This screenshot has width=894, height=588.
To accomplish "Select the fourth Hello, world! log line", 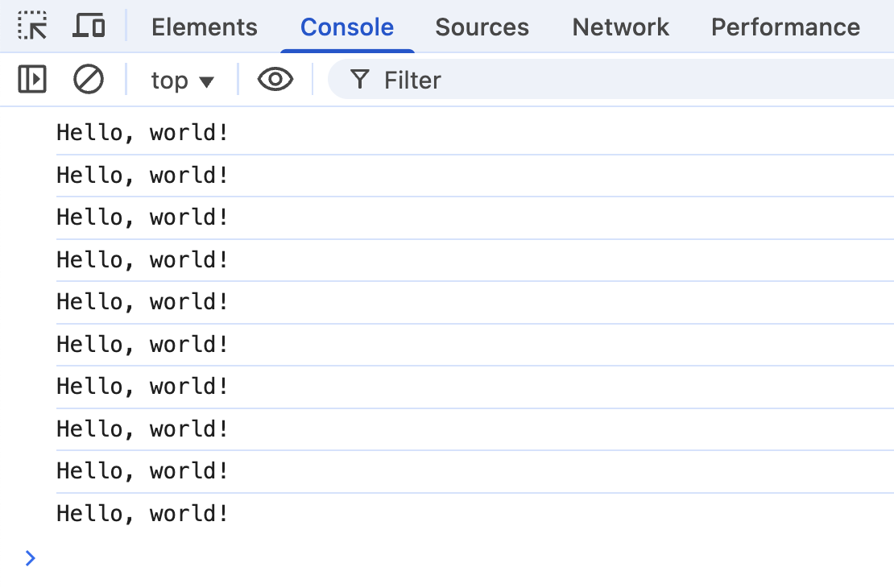I will (143, 259).
